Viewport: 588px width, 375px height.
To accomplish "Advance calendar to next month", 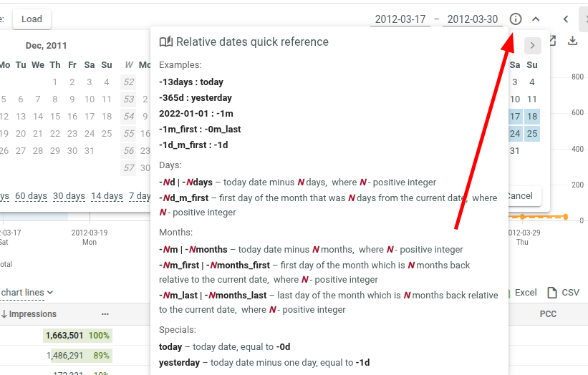I will 532,46.
